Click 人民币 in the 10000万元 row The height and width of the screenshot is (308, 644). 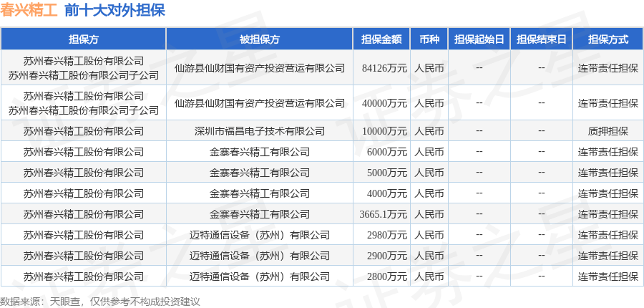click(429, 131)
